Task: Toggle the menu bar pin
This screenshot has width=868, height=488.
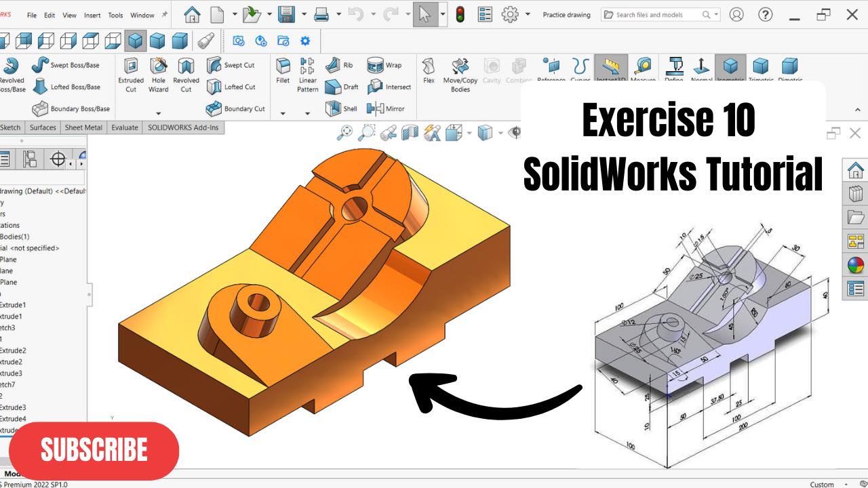Action: pos(163,15)
